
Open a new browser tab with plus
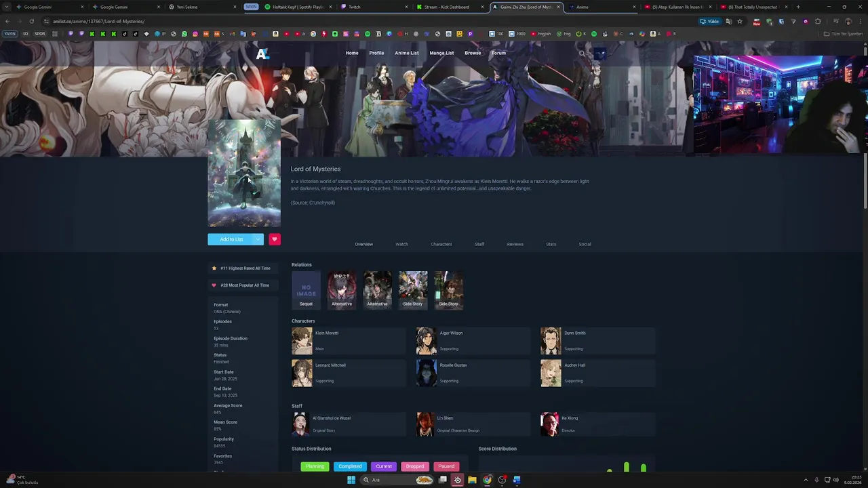tap(798, 7)
